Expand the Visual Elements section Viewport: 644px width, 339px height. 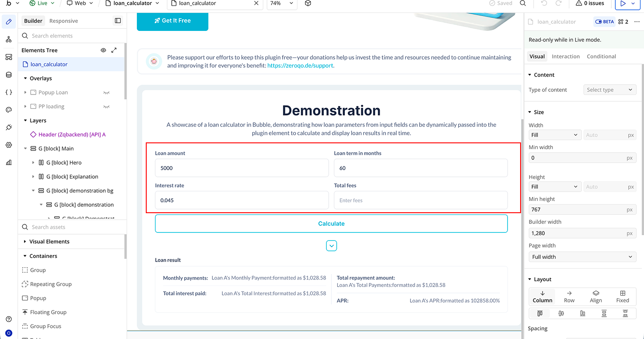click(25, 241)
